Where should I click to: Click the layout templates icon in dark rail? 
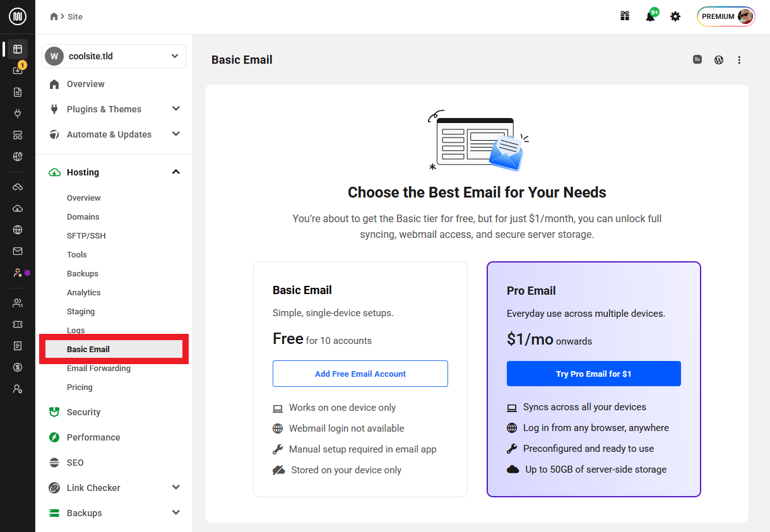pyautogui.click(x=18, y=135)
